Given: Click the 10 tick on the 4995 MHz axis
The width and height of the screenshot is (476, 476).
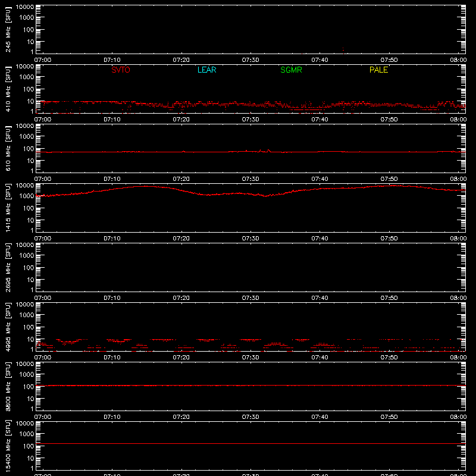Looking at the screenshot, I should pos(30,339).
